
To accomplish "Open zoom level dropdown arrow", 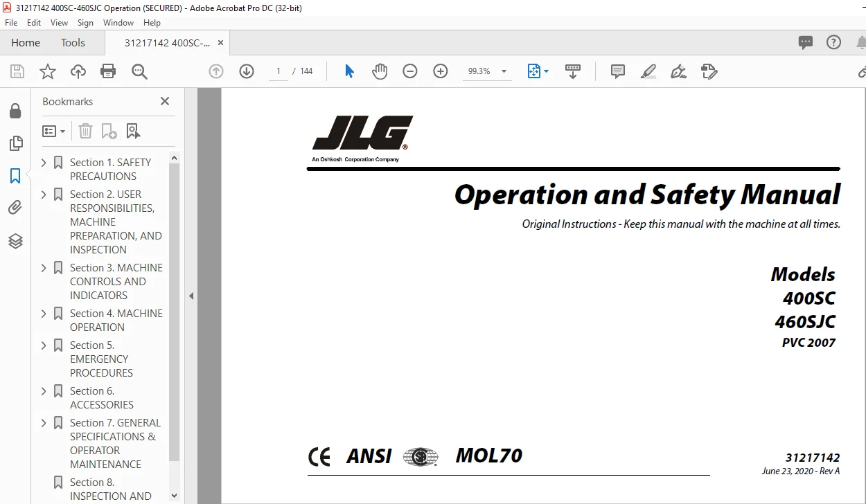I will coord(504,71).
